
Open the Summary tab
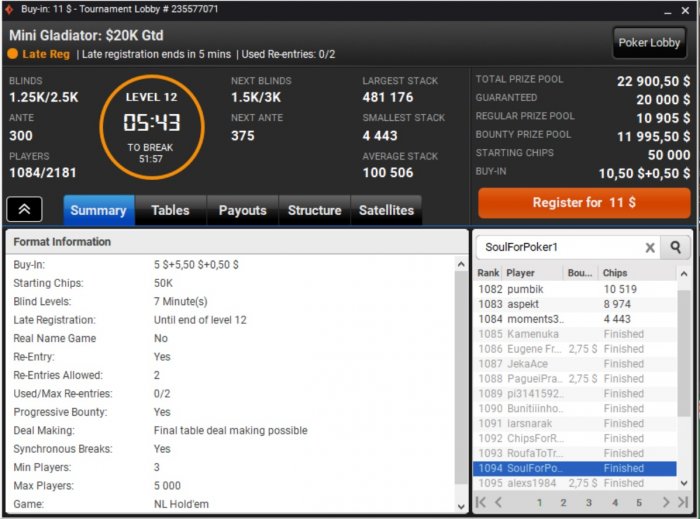[x=99, y=210]
